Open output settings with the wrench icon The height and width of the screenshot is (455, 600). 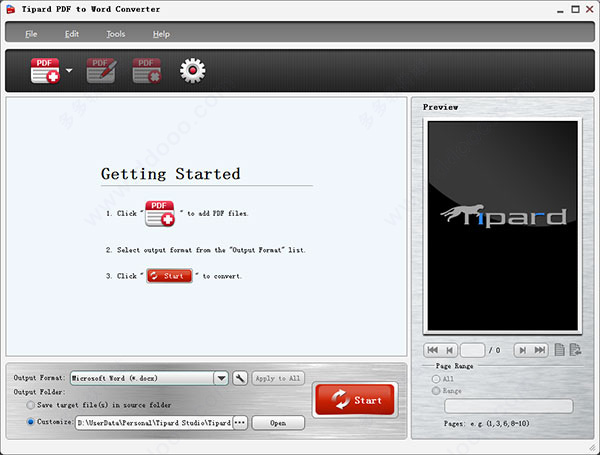pos(240,378)
